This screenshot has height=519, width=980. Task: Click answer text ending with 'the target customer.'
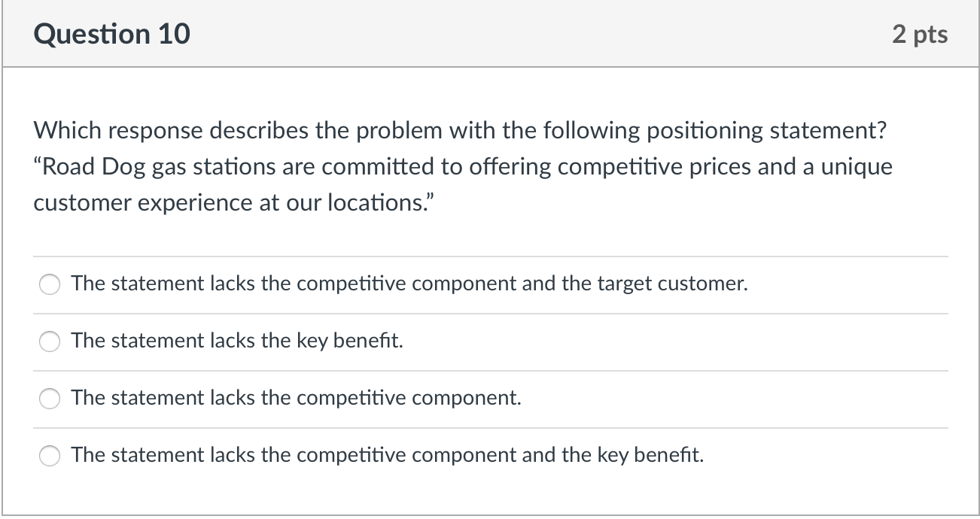[409, 284]
